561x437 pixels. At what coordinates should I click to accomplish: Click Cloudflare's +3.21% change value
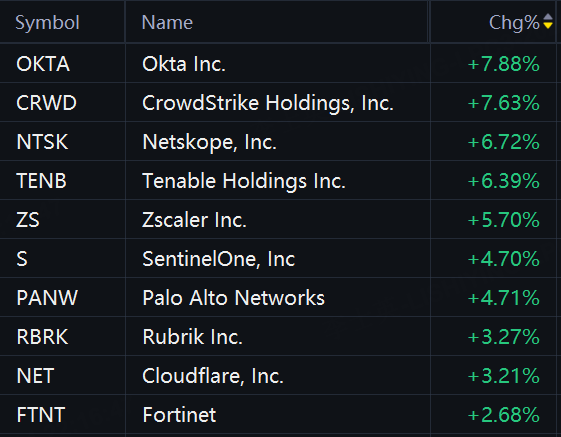(x=503, y=376)
